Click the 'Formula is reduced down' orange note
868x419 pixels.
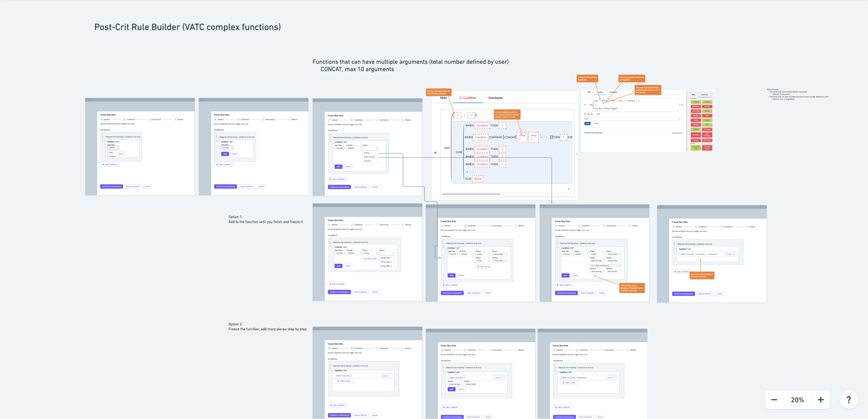click(702, 275)
